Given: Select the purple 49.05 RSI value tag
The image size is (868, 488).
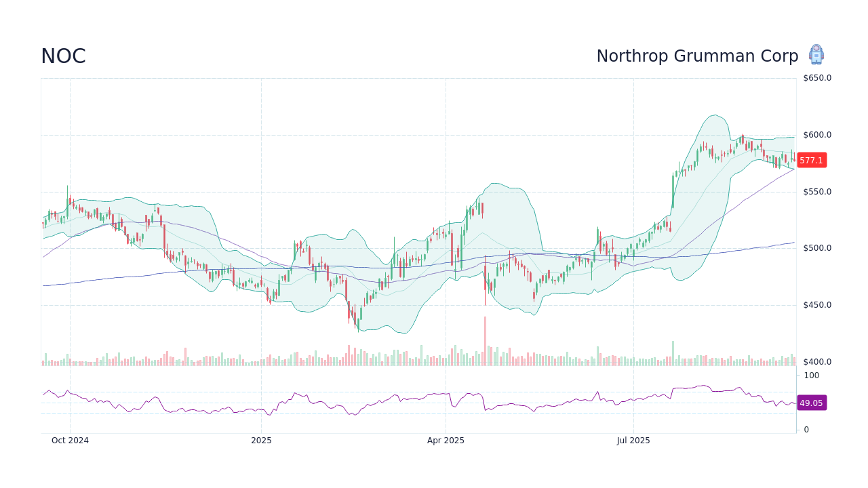Looking at the screenshot, I should [x=812, y=403].
